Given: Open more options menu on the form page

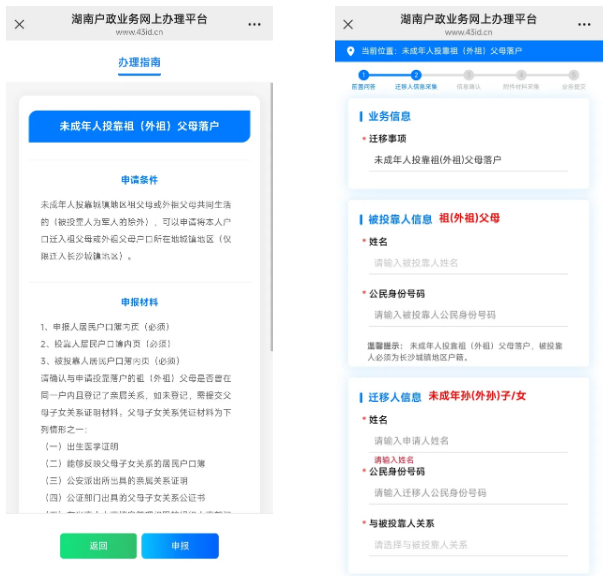Looking at the screenshot, I should [583, 24].
